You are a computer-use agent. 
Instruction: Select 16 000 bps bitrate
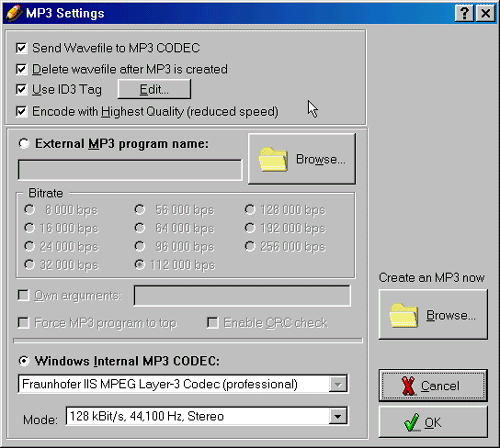click(x=29, y=228)
